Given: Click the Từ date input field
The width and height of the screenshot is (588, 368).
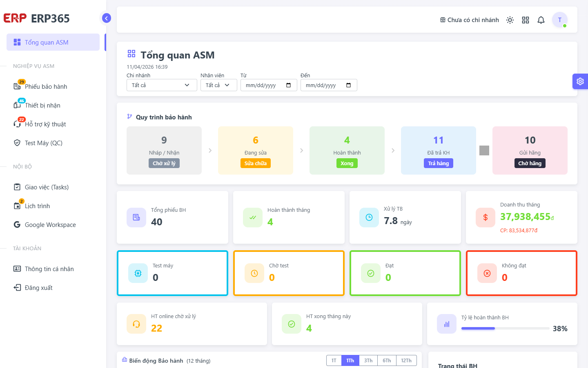Looking at the screenshot, I should point(269,85).
